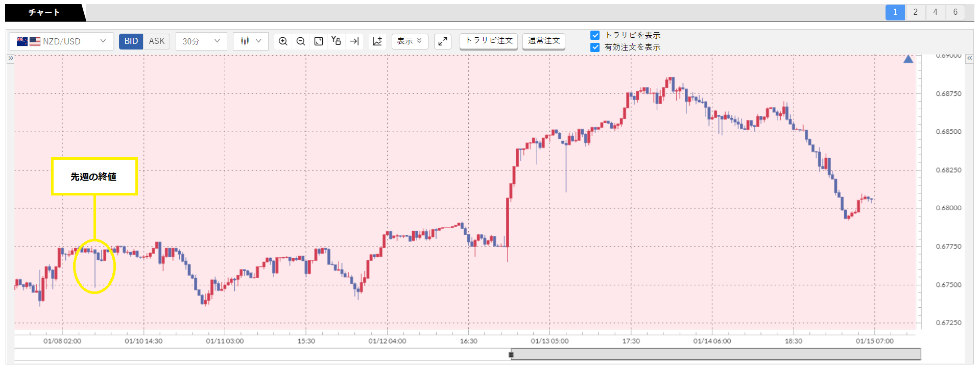The width and height of the screenshot is (980, 368).
Task: Collapse right panel with « icon
Action: pyautogui.click(x=969, y=58)
